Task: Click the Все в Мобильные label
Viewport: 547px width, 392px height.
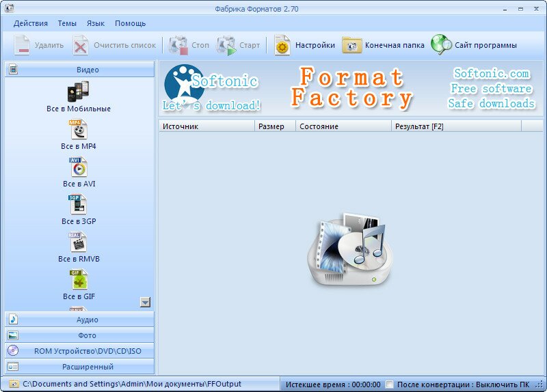Action: pyautogui.click(x=79, y=109)
